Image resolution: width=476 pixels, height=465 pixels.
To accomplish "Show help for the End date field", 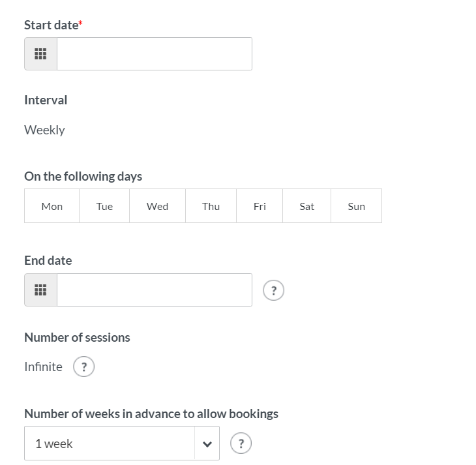I will tap(274, 291).
